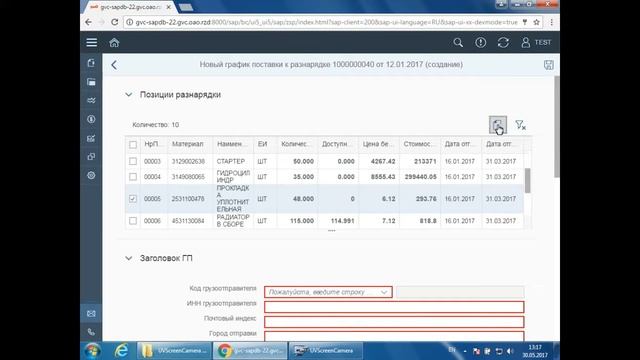
Task: Open the TEST user profile
Action: click(x=536, y=42)
